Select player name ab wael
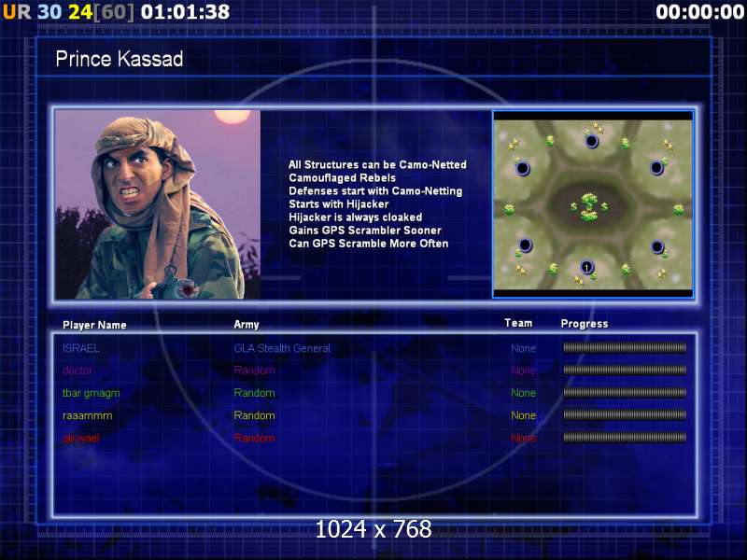This screenshot has height=560, width=747. click(81, 439)
